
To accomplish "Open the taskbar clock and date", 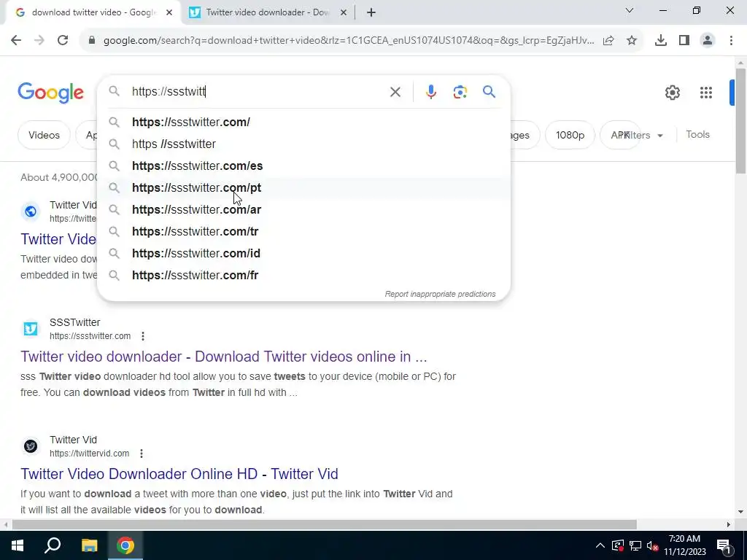I will (x=684, y=545).
